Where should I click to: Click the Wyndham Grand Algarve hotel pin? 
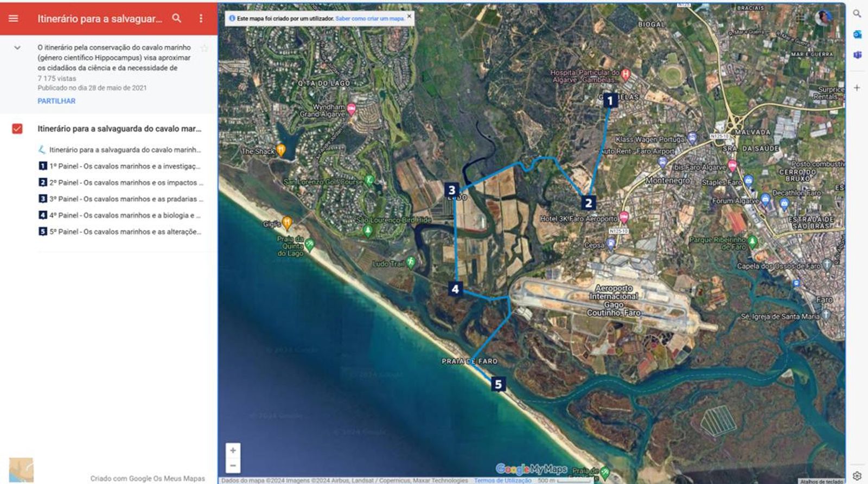[351, 109]
